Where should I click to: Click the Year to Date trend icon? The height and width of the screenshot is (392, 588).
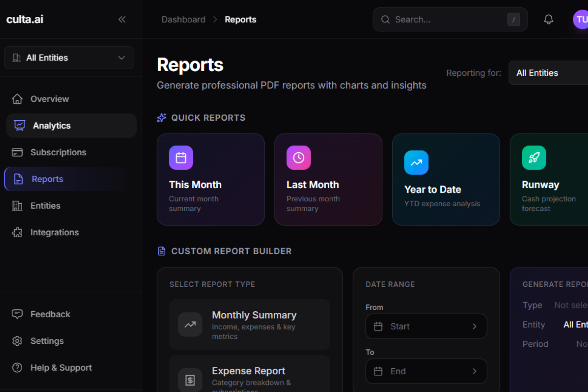416,163
